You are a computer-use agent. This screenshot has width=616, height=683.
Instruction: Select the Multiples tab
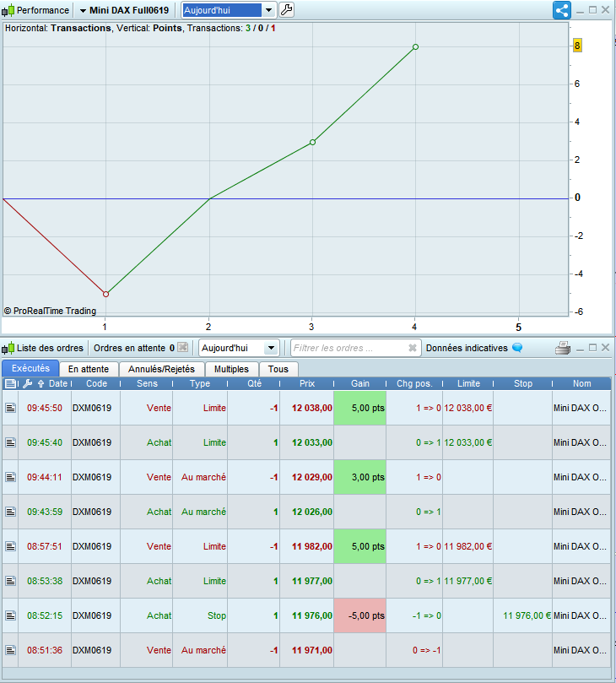pos(231,369)
